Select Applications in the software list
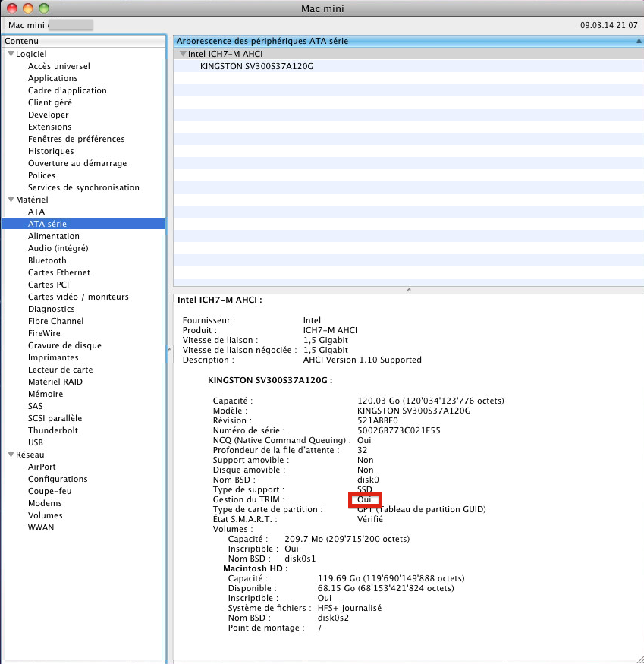This screenshot has height=664, width=644. click(x=52, y=78)
